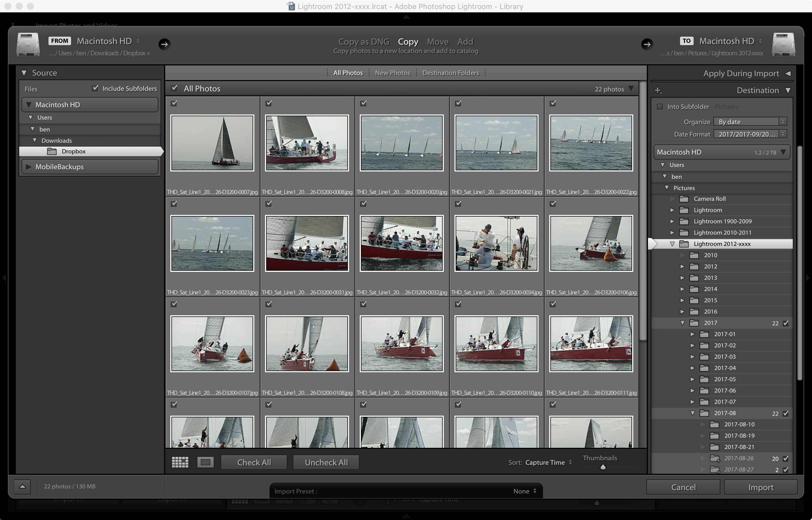Adjust the Thumbnails size slider
812x520 pixels.
(x=603, y=467)
